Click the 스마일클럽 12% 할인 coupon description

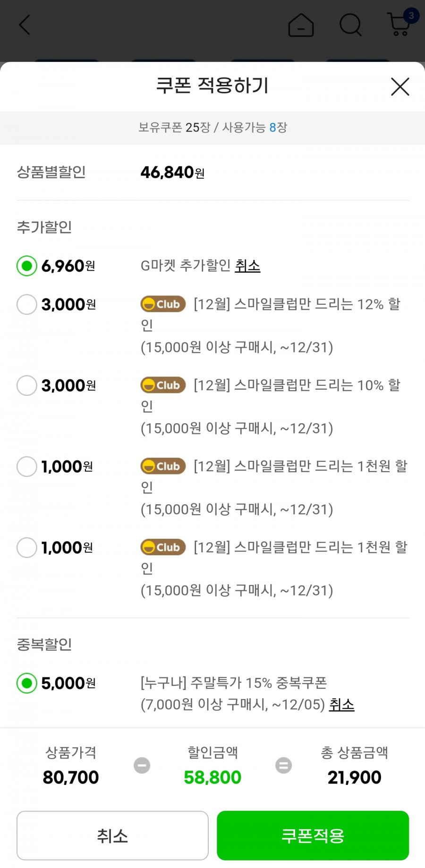(274, 325)
